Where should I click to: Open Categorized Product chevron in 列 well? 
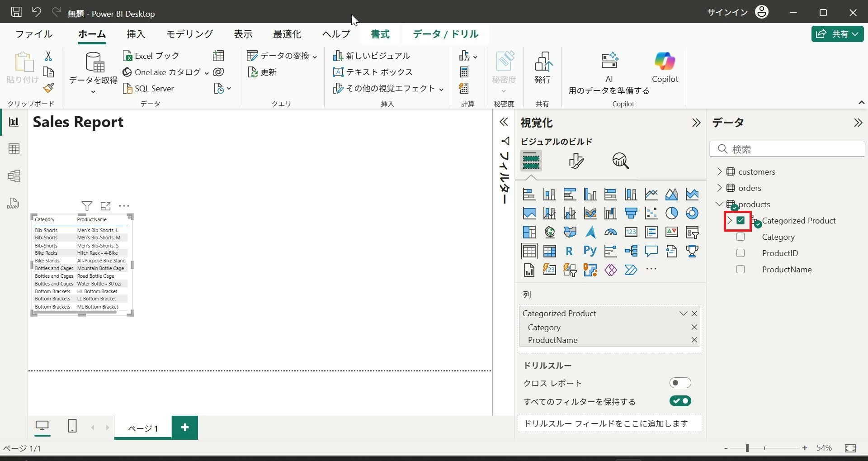683,314
